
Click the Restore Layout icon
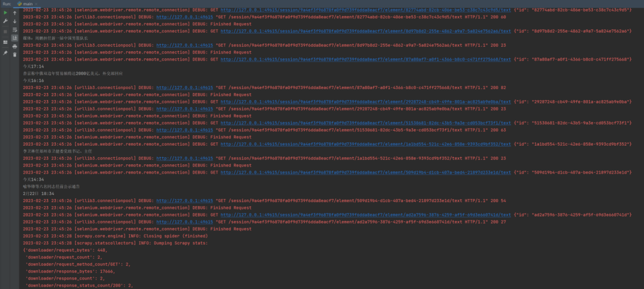pos(5,42)
